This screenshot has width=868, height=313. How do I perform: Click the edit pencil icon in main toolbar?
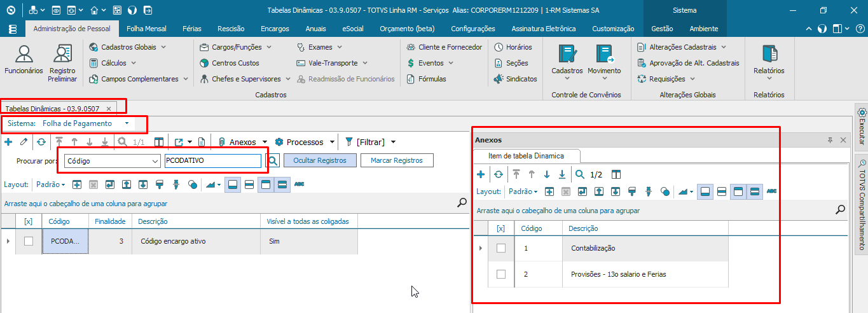pyautogui.click(x=24, y=142)
